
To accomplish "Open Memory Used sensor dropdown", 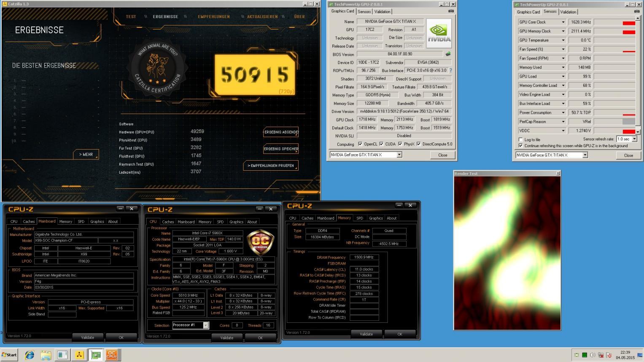I will (563, 67).
